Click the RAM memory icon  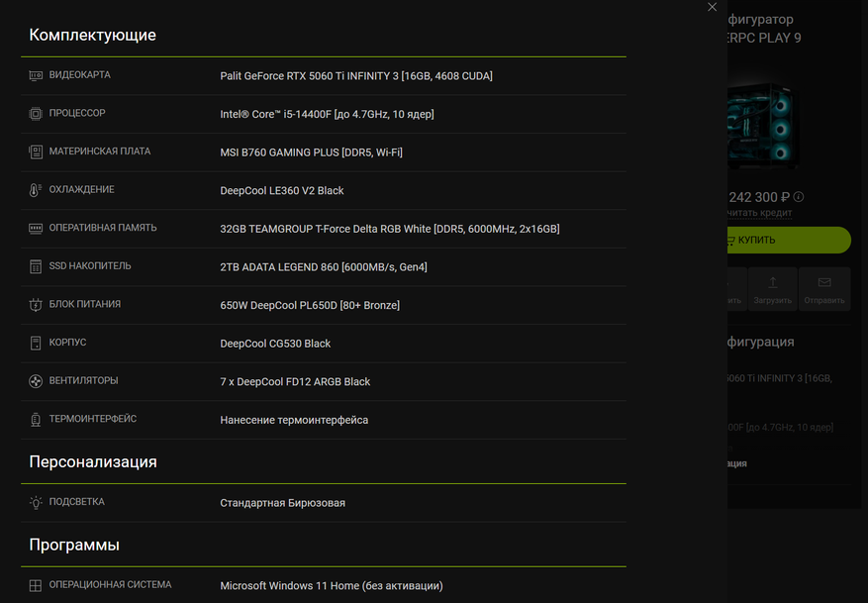pyautogui.click(x=36, y=228)
